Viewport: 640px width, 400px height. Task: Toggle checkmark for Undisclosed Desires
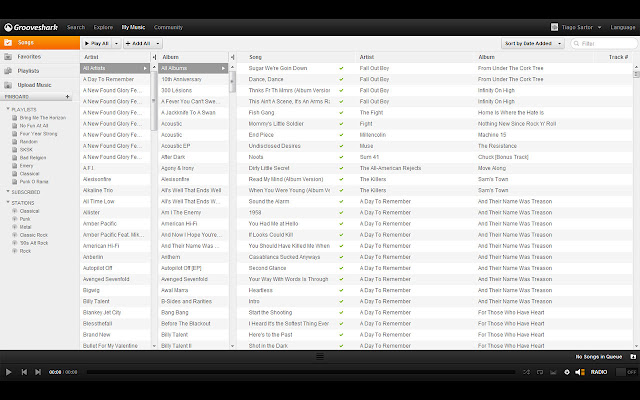click(x=341, y=146)
